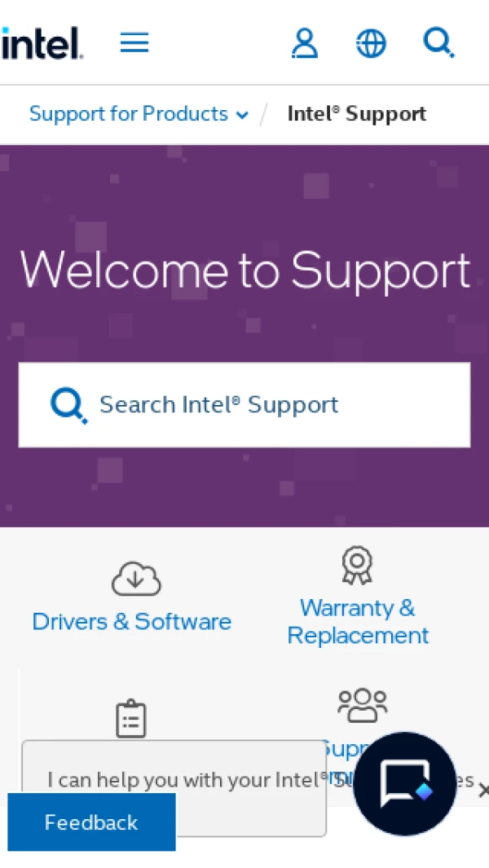Viewport: 489px width, 868px height.
Task: Click the Intel logo
Action: 42,43
